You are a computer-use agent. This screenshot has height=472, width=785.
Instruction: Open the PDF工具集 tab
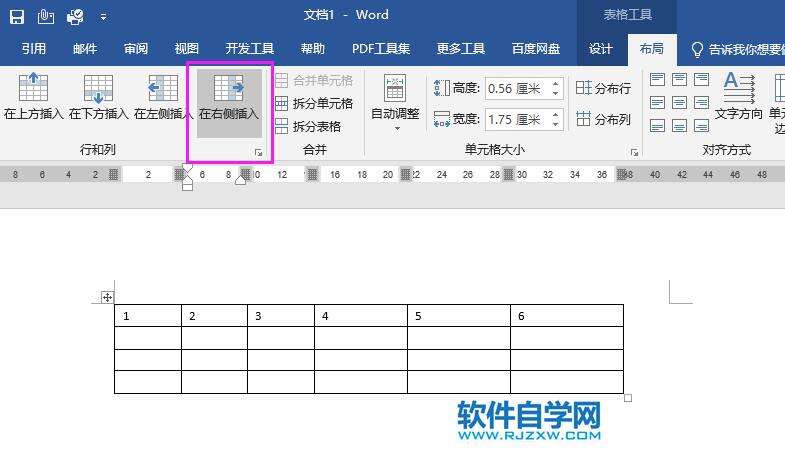(381, 49)
